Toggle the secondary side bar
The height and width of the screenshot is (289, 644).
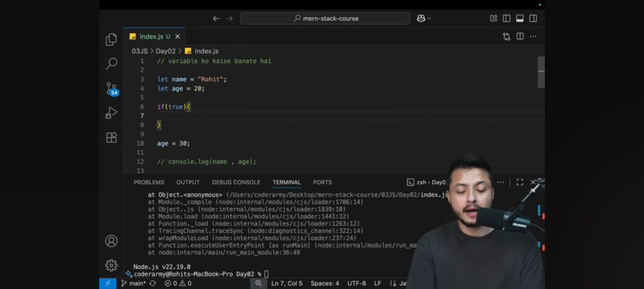tap(533, 18)
